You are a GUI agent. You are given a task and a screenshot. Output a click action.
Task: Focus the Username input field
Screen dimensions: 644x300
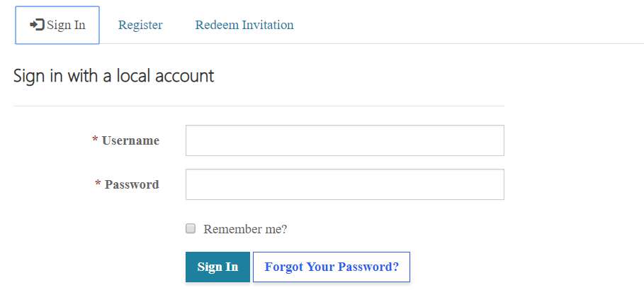pyautogui.click(x=345, y=140)
